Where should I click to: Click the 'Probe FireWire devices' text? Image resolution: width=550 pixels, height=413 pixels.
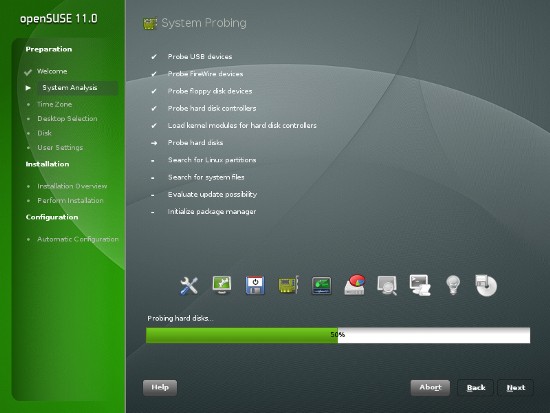pos(205,74)
